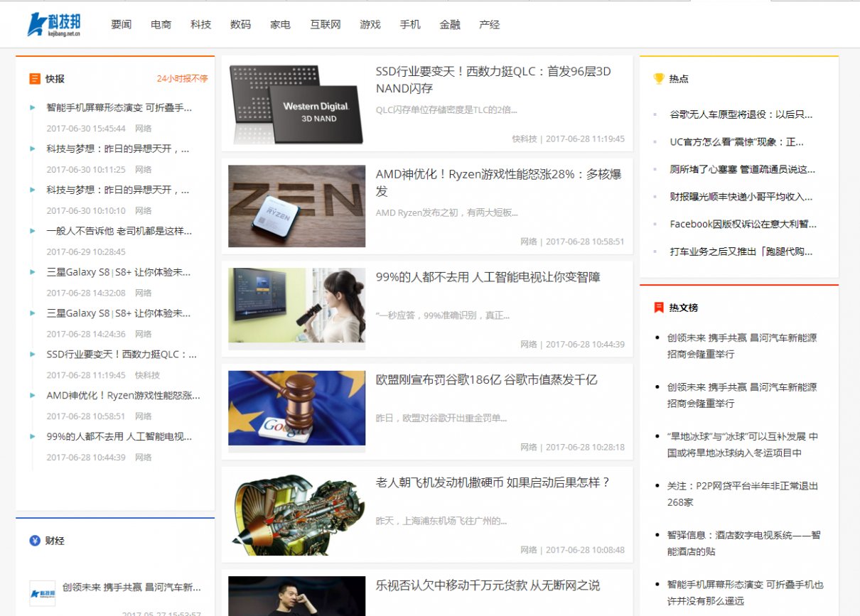Open the smart TV woman thumbnail

coord(296,306)
